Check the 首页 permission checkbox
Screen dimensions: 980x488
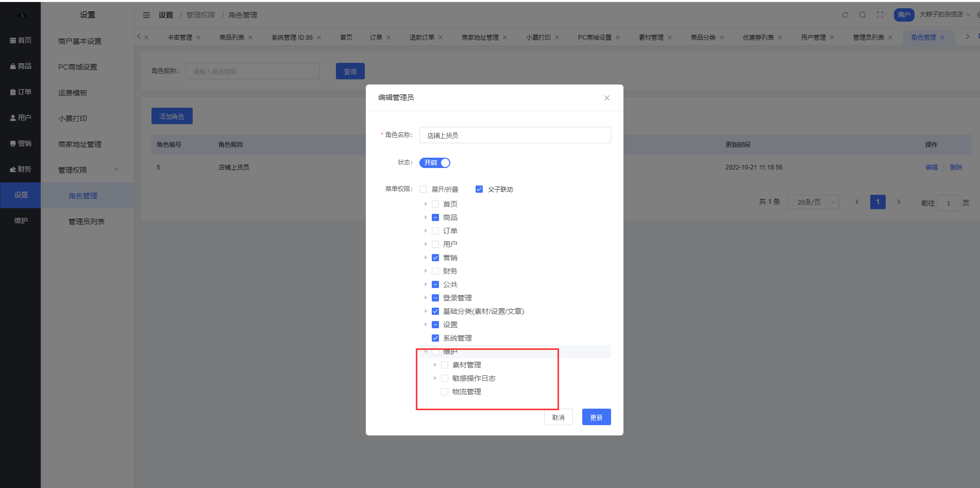click(435, 204)
